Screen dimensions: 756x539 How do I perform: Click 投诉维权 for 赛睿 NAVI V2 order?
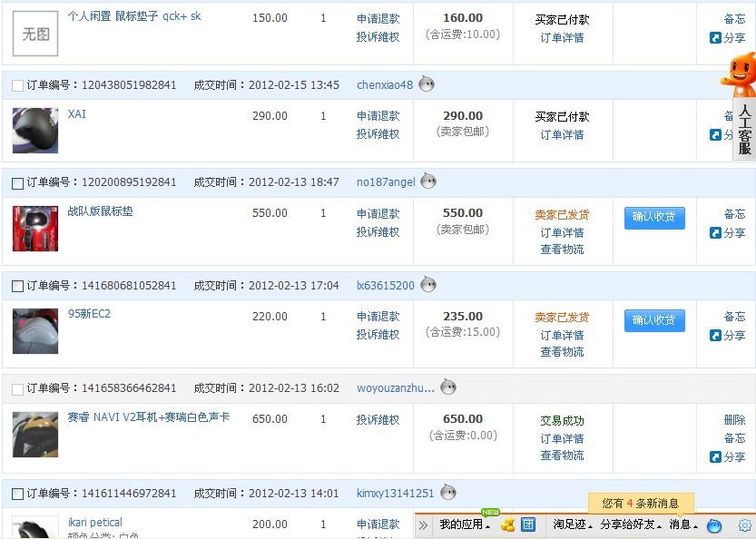pyautogui.click(x=378, y=420)
